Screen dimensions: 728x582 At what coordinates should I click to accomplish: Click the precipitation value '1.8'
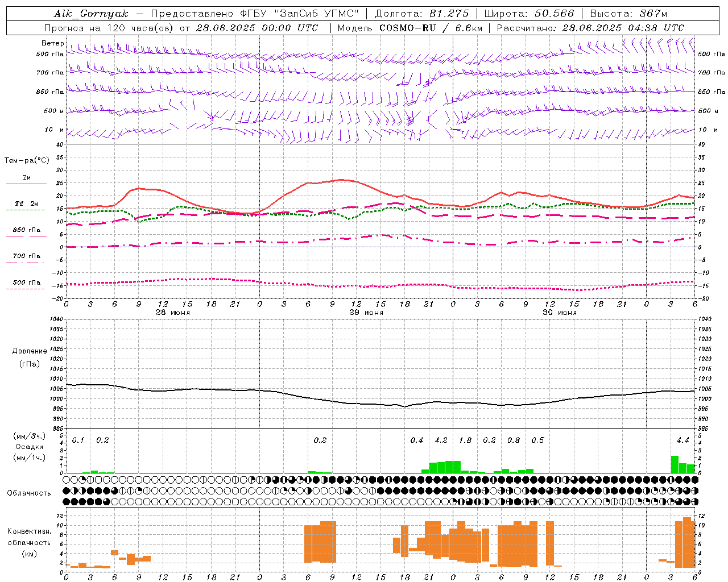pyautogui.click(x=465, y=440)
